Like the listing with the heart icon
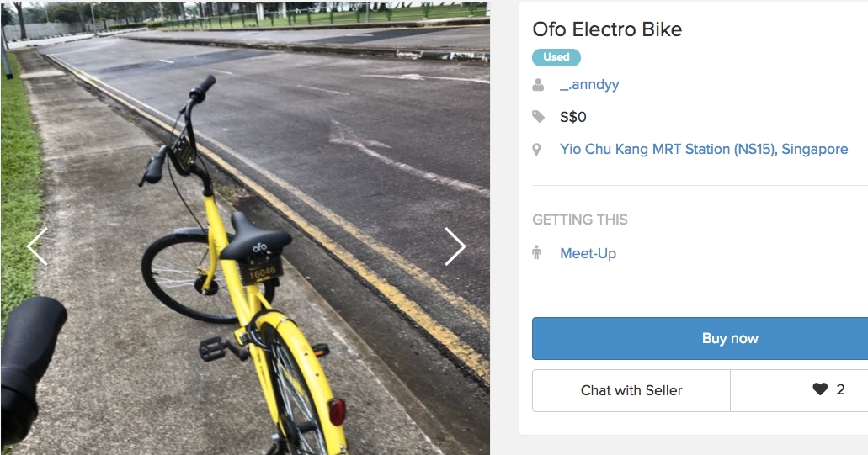 (820, 389)
